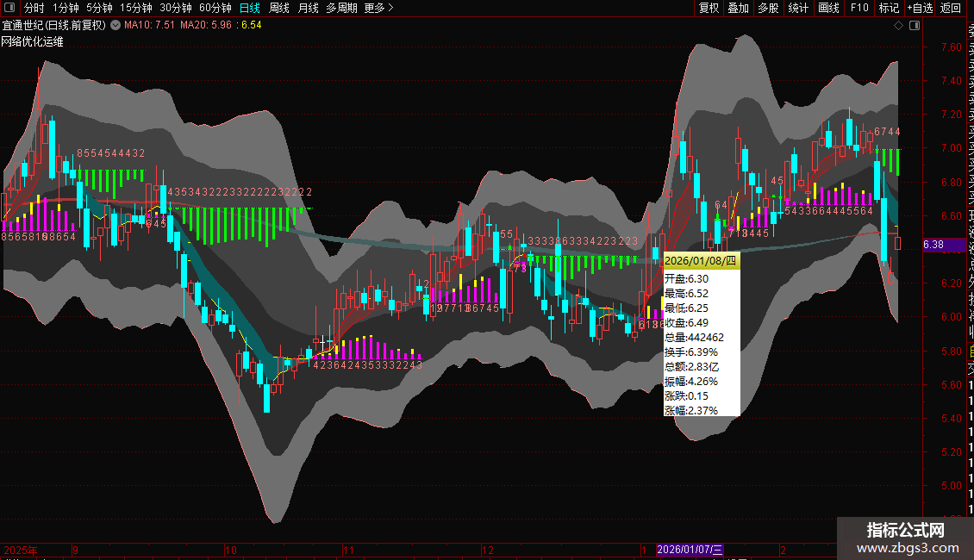Image resolution: width=974 pixels, height=560 pixels.
Task: Click month 9 on the time axis
Action: (75, 550)
